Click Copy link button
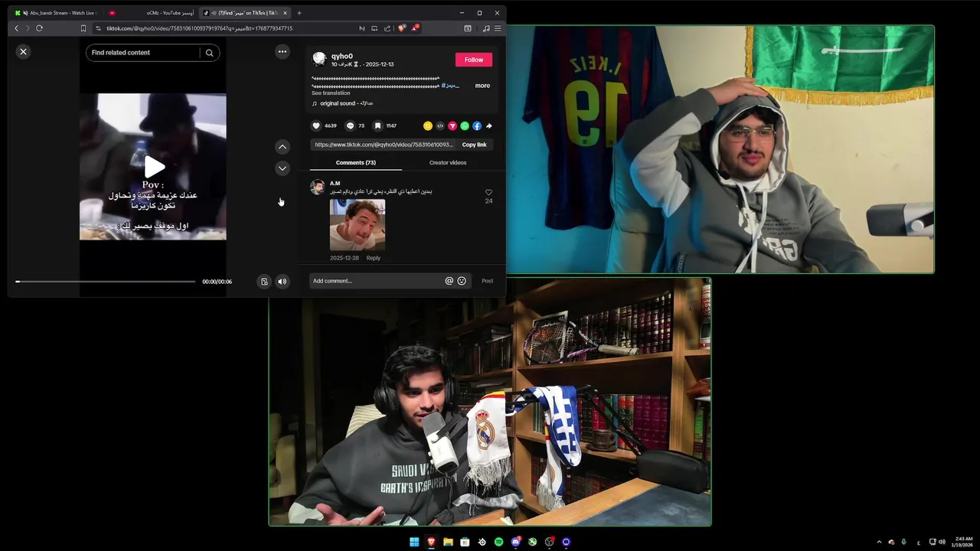980x551 pixels. (x=474, y=145)
